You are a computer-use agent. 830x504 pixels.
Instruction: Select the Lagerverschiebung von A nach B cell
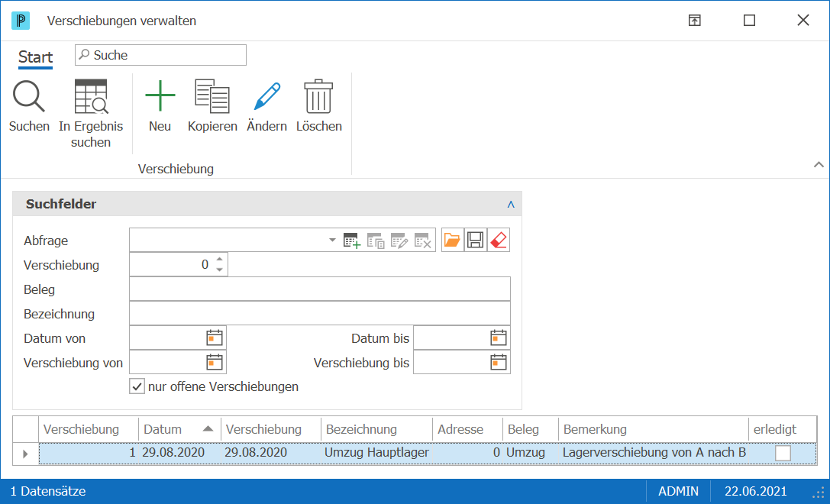click(x=654, y=453)
